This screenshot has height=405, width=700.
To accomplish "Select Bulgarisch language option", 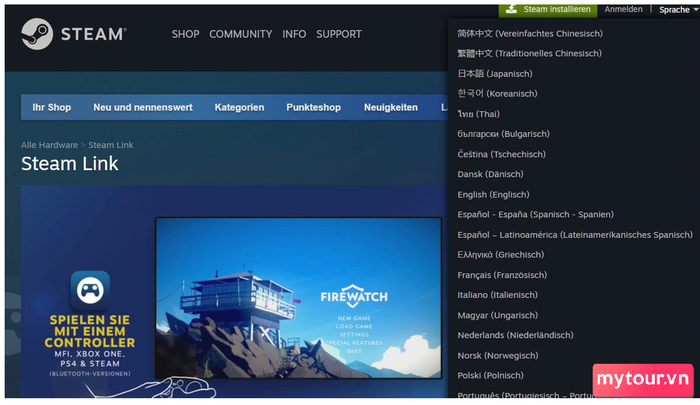I will click(x=503, y=134).
